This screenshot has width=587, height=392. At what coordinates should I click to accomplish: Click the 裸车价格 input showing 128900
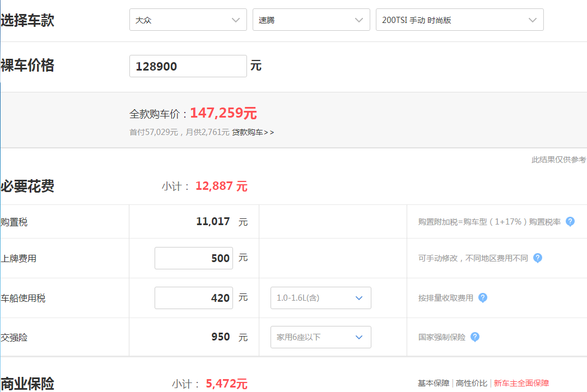188,66
